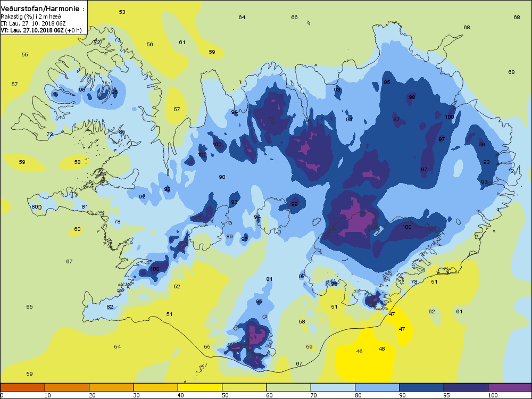This screenshot has height=399, width=532.
Task: Click the medium blue 80–90 legend swatch
Action: (377, 387)
